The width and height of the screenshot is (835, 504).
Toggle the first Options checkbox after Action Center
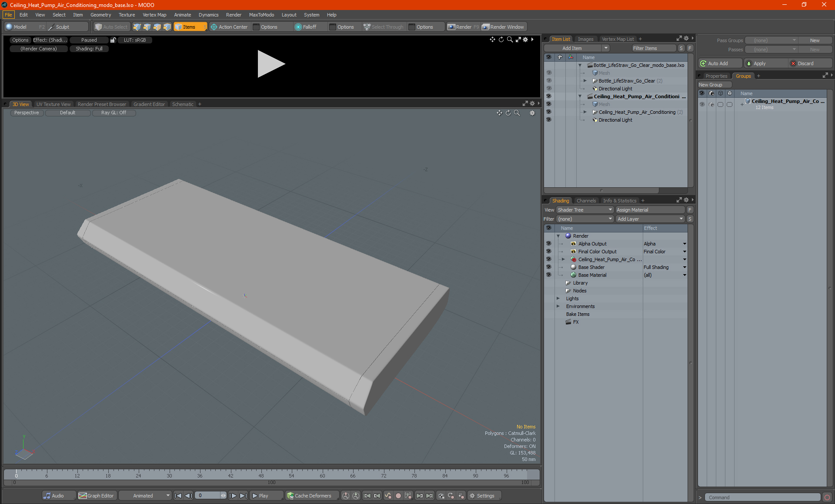click(256, 27)
